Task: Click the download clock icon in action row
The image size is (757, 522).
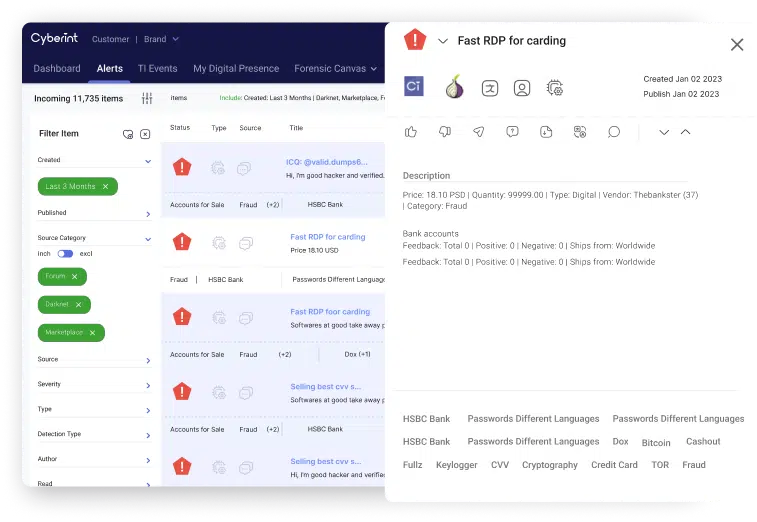Action: 546,132
